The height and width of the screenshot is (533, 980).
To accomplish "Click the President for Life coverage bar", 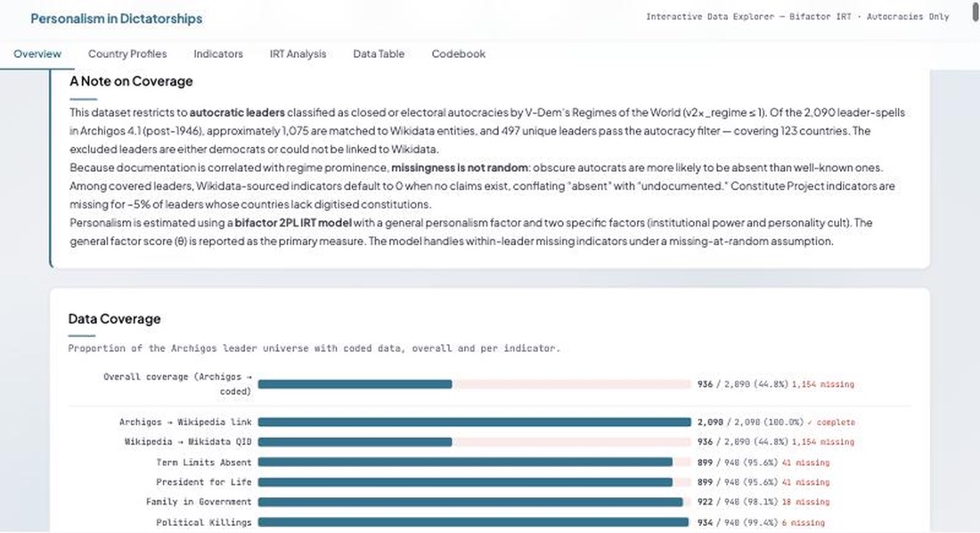I will point(474,482).
